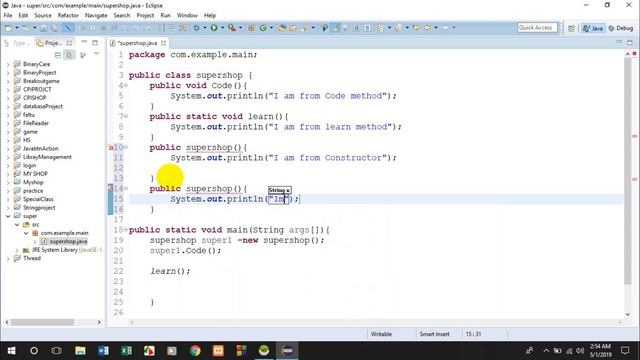Expand the BinaryCare project
Screen dimensions: 640x360
8,64
